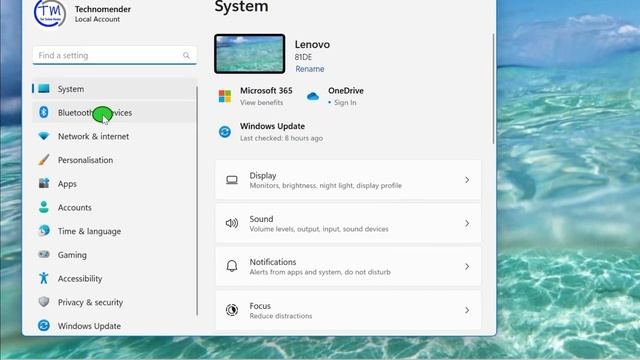Click the Personalisation paintbrush icon

[44, 160]
